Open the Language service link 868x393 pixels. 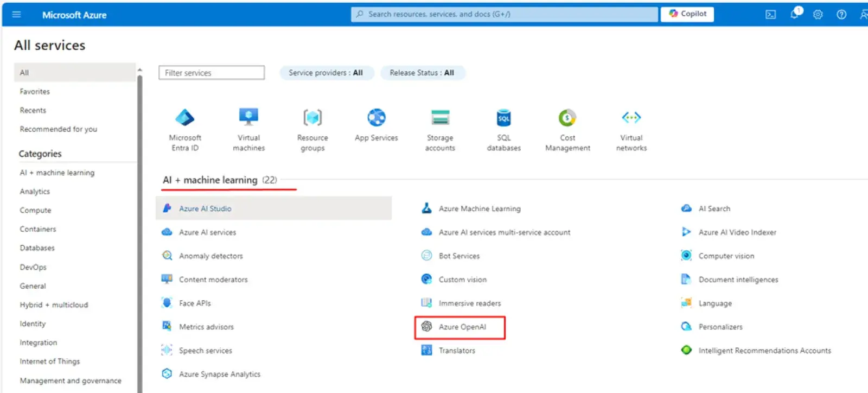pos(715,303)
